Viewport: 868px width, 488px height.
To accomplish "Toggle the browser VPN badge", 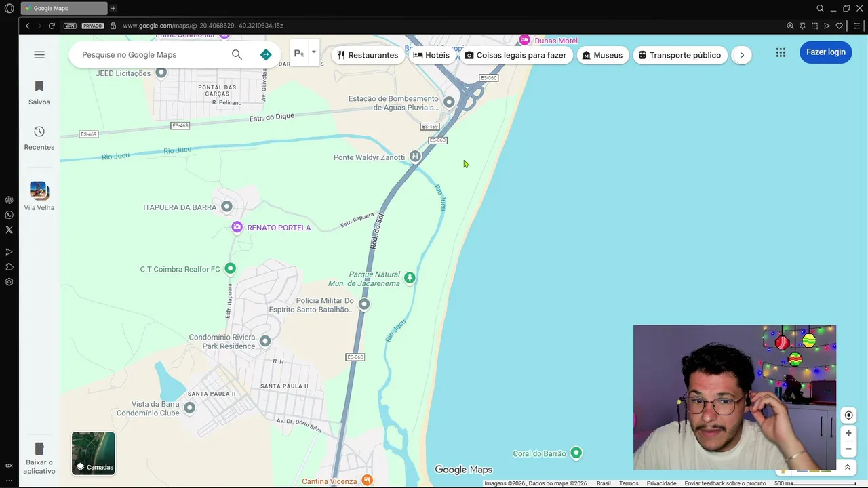I will (70, 26).
